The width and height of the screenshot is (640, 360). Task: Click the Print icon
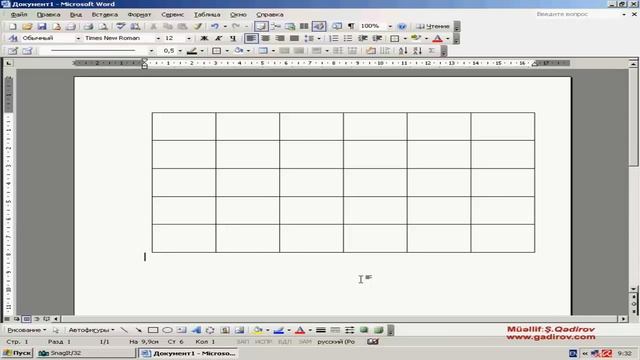(88, 27)
